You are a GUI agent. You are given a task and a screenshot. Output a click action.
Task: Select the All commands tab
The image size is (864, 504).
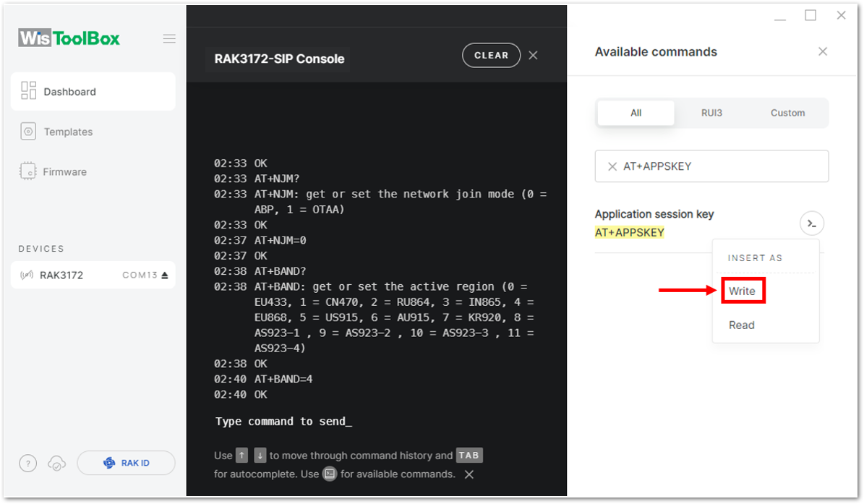[x=636, y=113]
